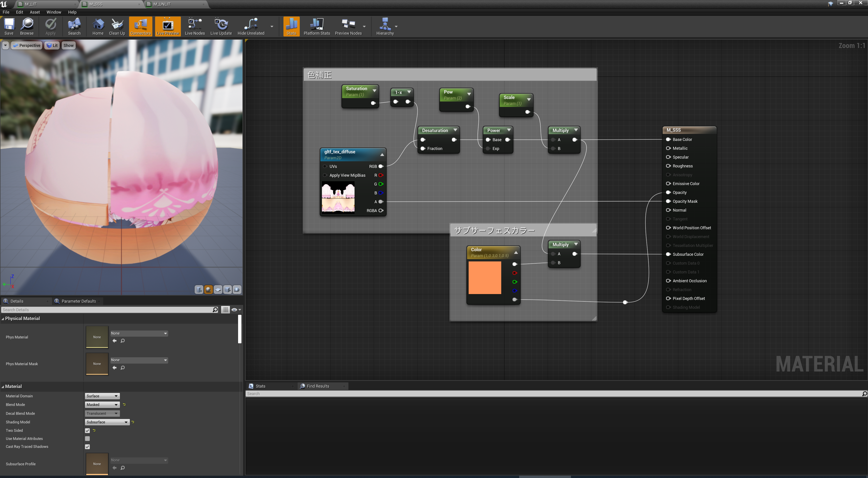The height and width of the screenshot is (478, 868).
Task: Select sphere preview mesh icon in viewport
Action: (208, 290)
